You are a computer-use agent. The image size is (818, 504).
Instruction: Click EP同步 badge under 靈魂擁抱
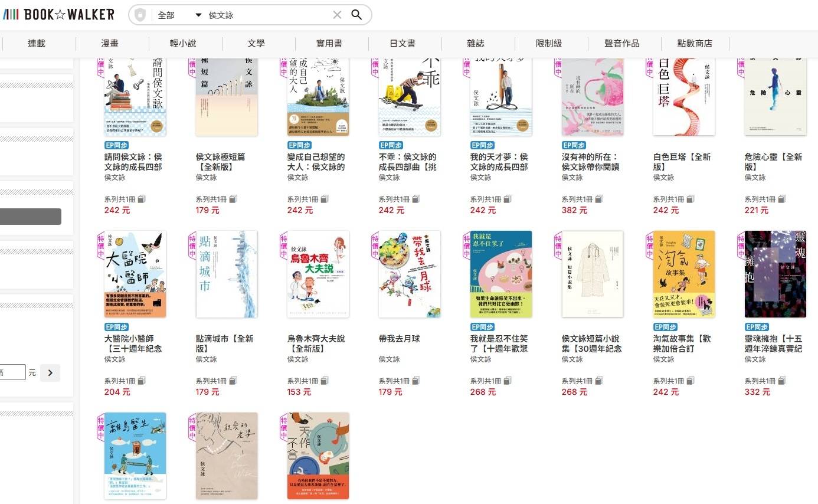point(757,327)
